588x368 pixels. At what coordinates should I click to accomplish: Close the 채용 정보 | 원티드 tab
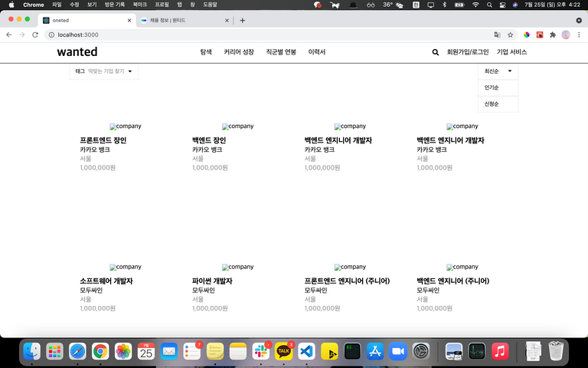[227, 21]
